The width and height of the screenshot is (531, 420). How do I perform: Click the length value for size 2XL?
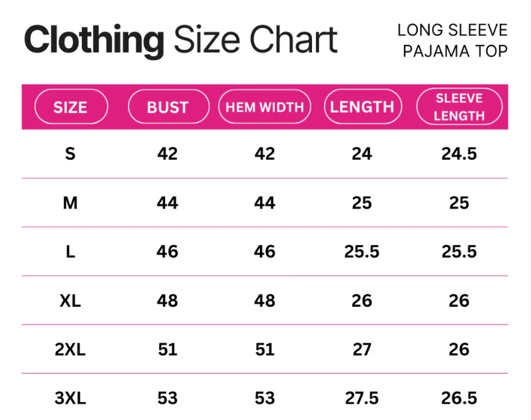coord(362,349)
